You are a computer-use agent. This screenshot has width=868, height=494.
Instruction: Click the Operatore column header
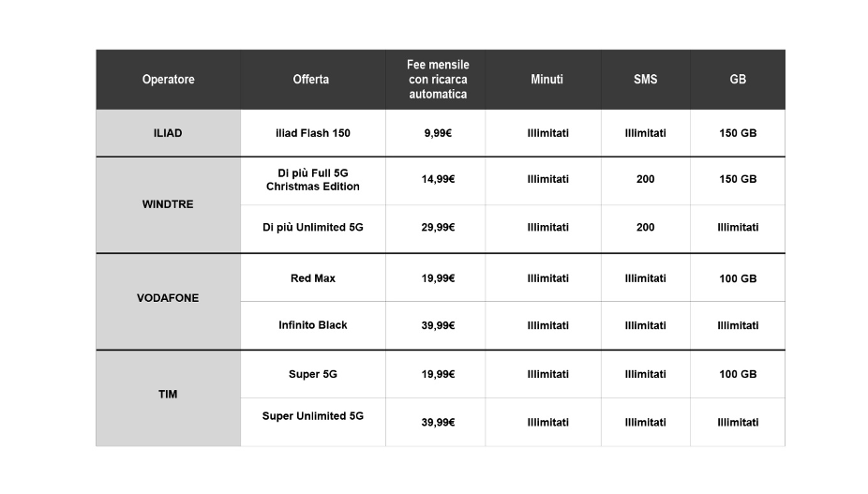(169, 80)
